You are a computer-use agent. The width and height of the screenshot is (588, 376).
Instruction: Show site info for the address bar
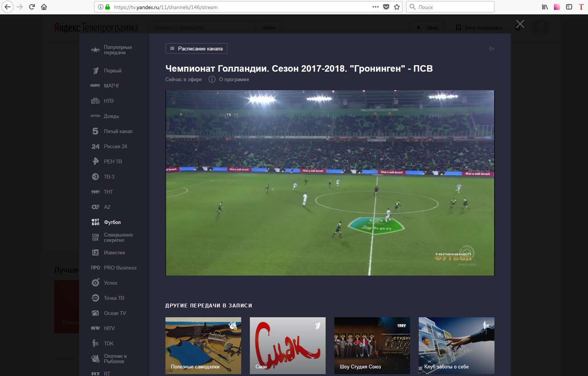[x=101, y=7]
